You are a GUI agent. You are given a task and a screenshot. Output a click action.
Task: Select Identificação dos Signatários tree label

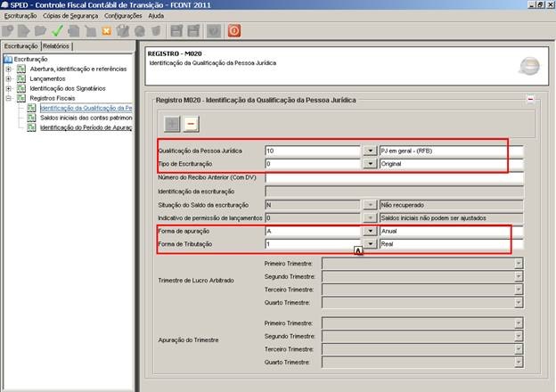[68, 88]
